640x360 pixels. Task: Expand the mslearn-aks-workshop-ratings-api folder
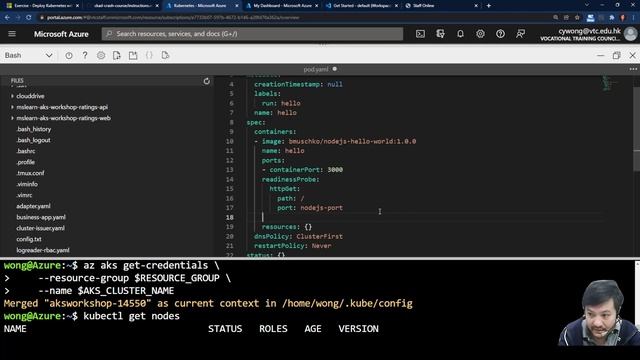12,107
